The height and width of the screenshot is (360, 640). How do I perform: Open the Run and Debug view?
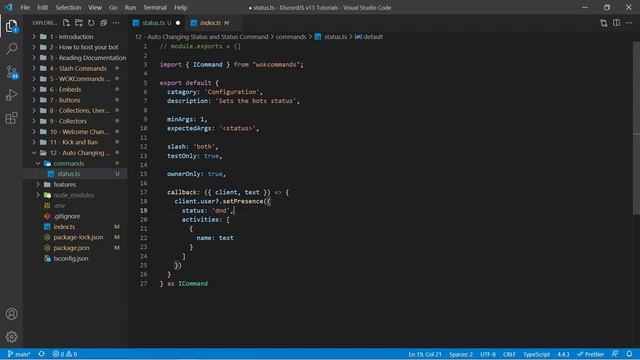click(x=11, y=95)
